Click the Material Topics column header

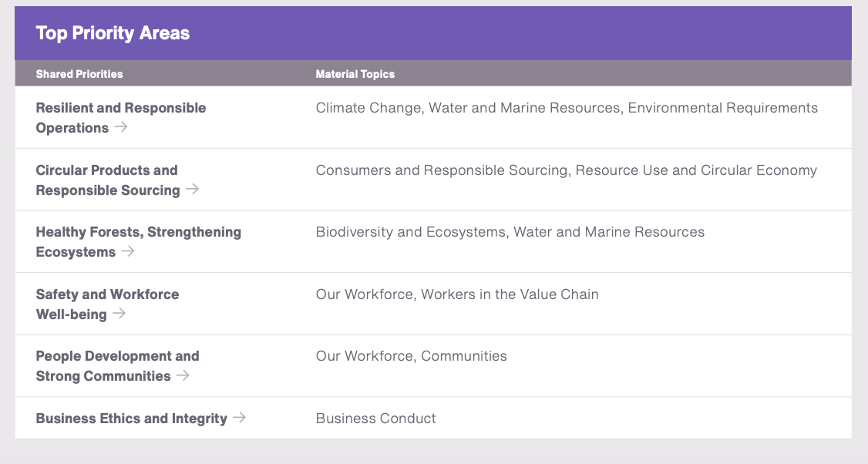tap(355, 74)
